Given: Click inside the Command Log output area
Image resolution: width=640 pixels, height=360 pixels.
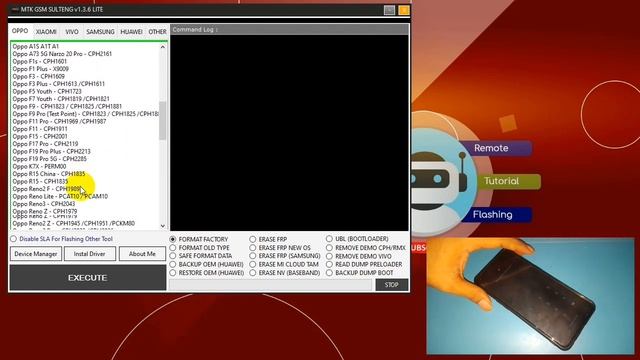Looking at the screenshot, I should click(289, 133).
